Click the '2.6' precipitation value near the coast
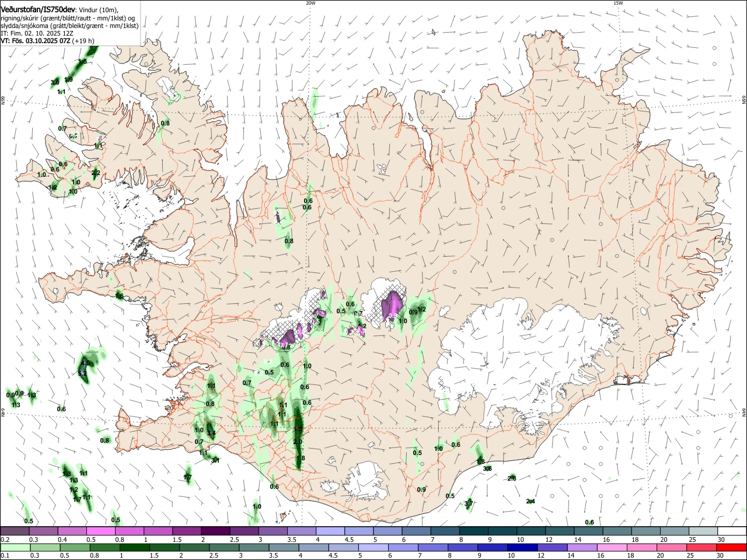This screenshot has height=560, width=747. (x=512, y=478)
